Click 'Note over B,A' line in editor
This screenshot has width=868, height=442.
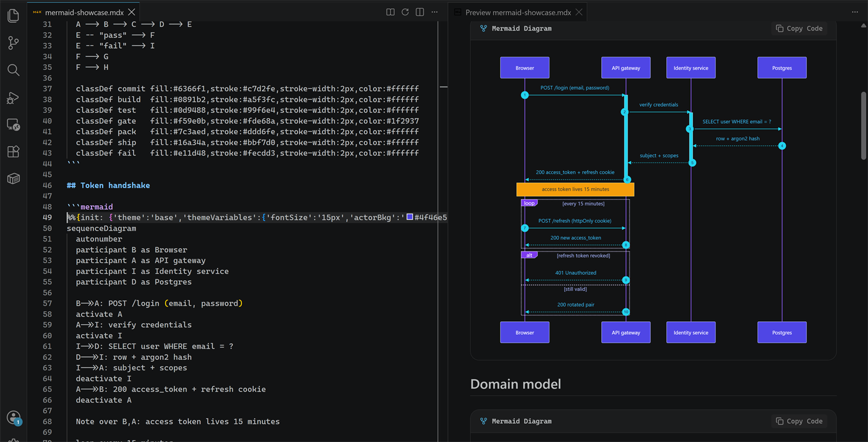click(x=178, y=421)
